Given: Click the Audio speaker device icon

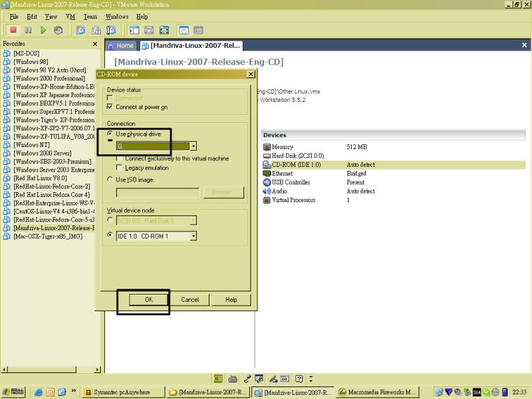Looking at the screenshot, I should pos(267,191).
